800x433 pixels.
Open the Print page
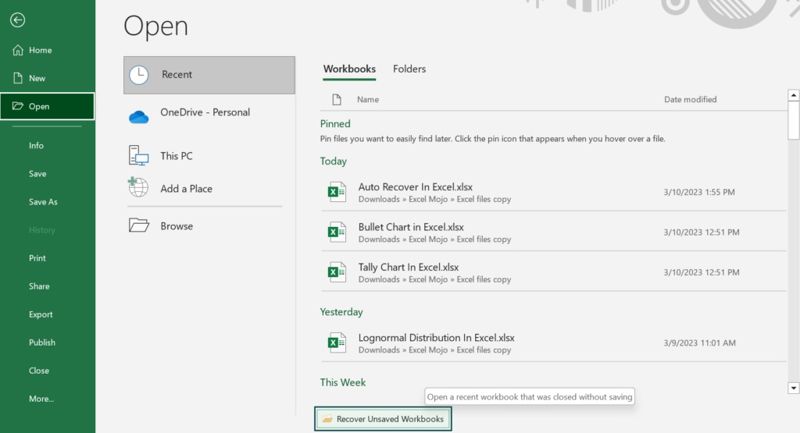tap(37, 258)
